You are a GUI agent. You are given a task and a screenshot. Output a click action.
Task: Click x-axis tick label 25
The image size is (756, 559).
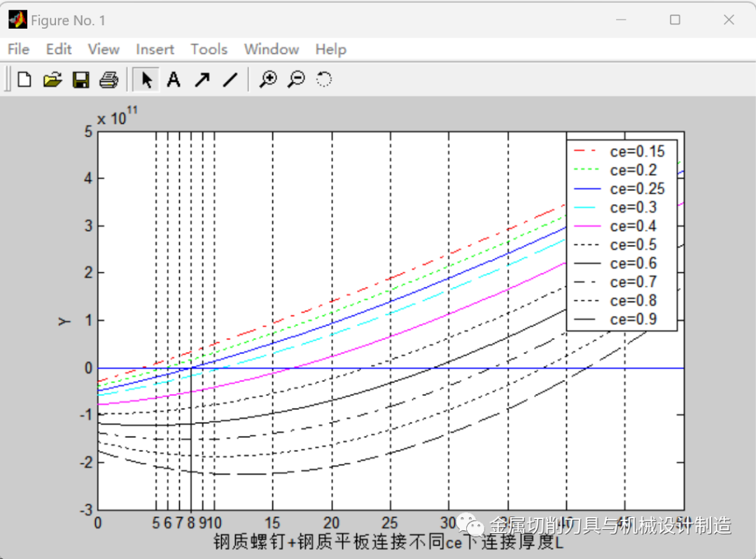390,523
